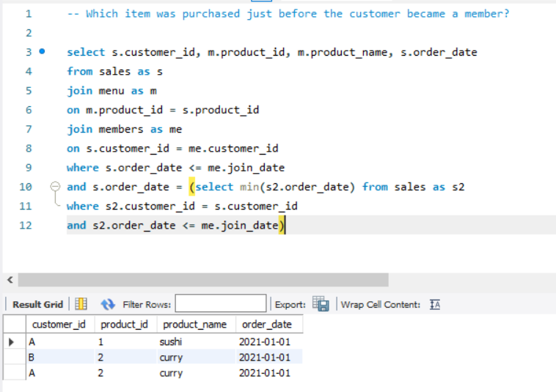556x392 pixels.
Task: Click line number 12 in the gutter
Action: point(26,225)
